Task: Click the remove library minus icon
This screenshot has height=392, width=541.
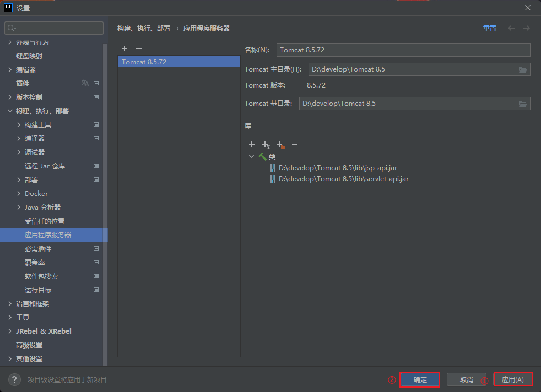Action: (295, 144)
